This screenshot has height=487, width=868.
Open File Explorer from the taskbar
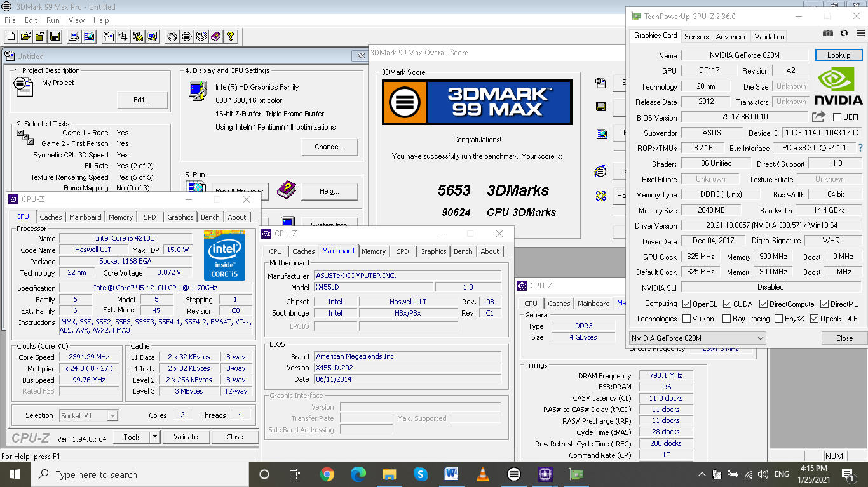point(390,474)
